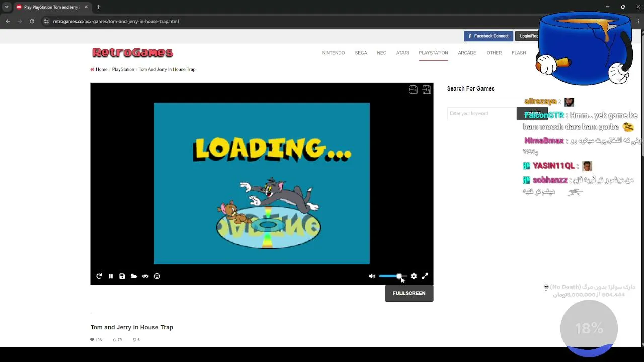The image size is (644, 362).
Task: Open the tab search dropdown arrow
Action: (7, 7)
